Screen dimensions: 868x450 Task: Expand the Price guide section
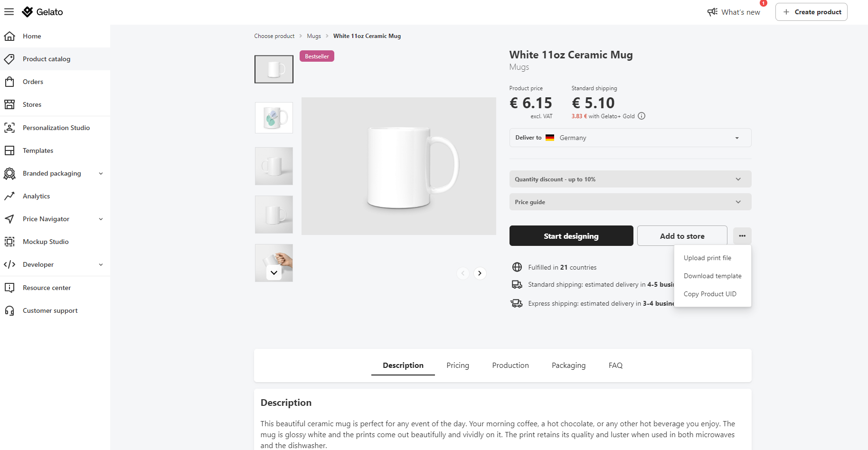pos(630,202)
